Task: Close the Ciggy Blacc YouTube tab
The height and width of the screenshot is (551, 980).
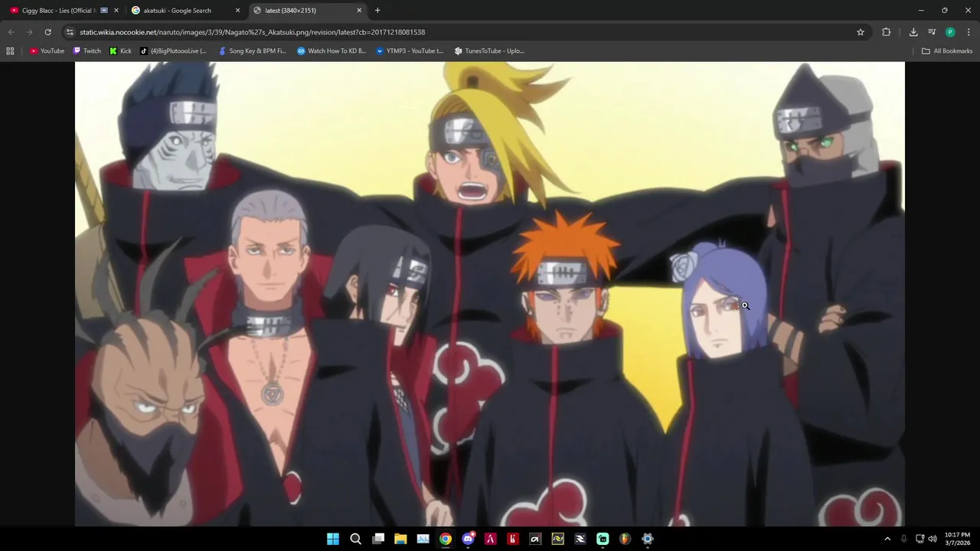Action: pyautogui.click(x=116, y=11)
